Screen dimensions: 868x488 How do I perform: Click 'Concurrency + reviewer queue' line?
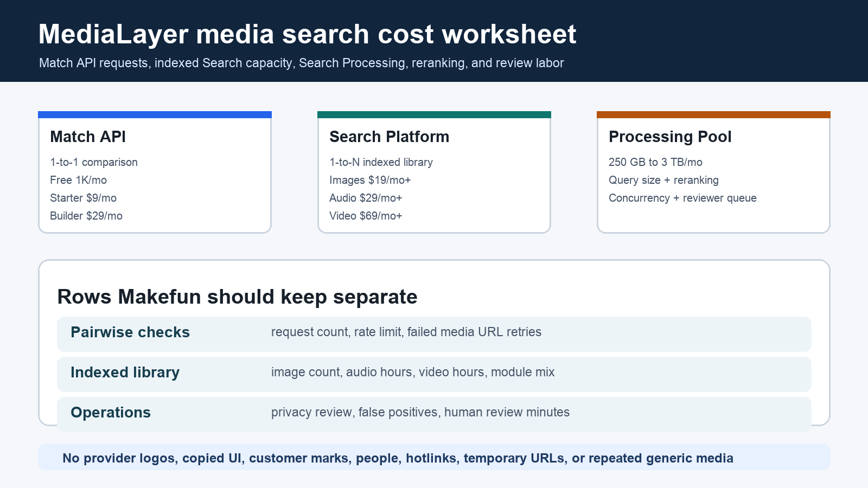682,198
